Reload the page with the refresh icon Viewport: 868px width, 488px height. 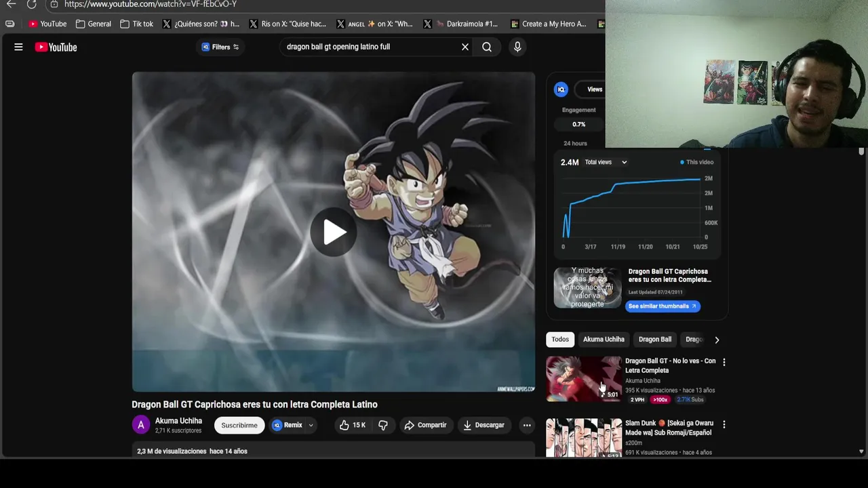pos(31,4)
